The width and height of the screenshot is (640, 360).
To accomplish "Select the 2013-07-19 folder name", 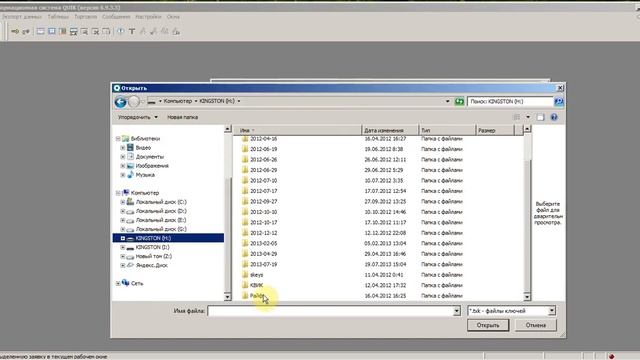I will (263, 264).
